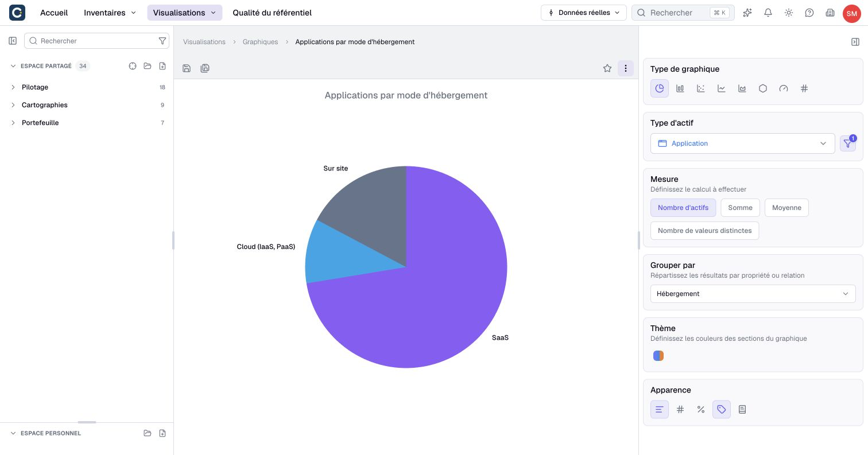This screenshot has width=868, height=455.
Task: Switch to the gauge chart type
Action: 784,88
